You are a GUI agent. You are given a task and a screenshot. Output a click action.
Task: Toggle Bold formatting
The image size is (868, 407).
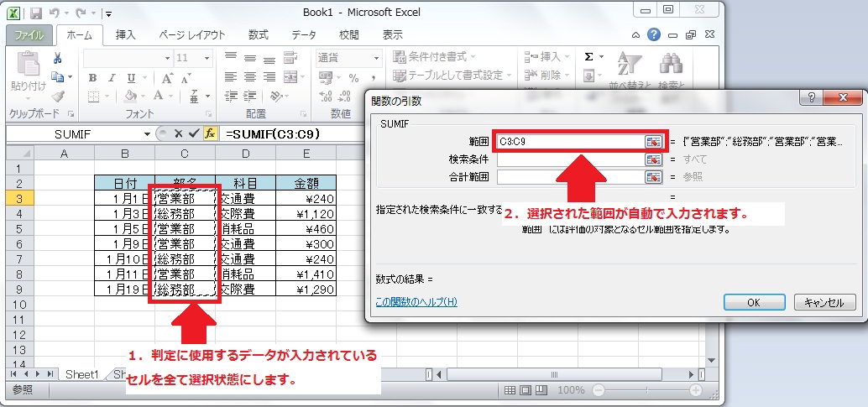pos(93,78)
